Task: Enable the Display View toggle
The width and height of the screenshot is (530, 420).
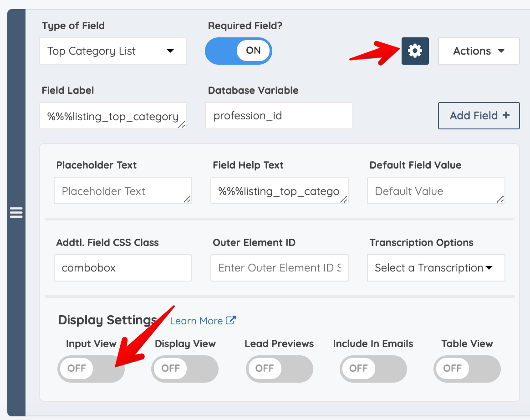Action: point(184,369)
